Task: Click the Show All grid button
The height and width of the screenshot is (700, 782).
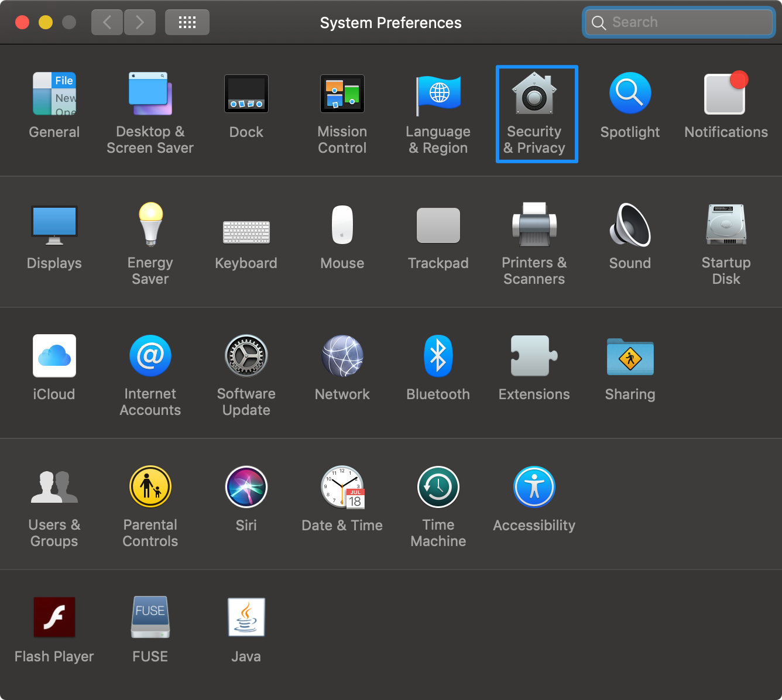Action: click(187, 22)
